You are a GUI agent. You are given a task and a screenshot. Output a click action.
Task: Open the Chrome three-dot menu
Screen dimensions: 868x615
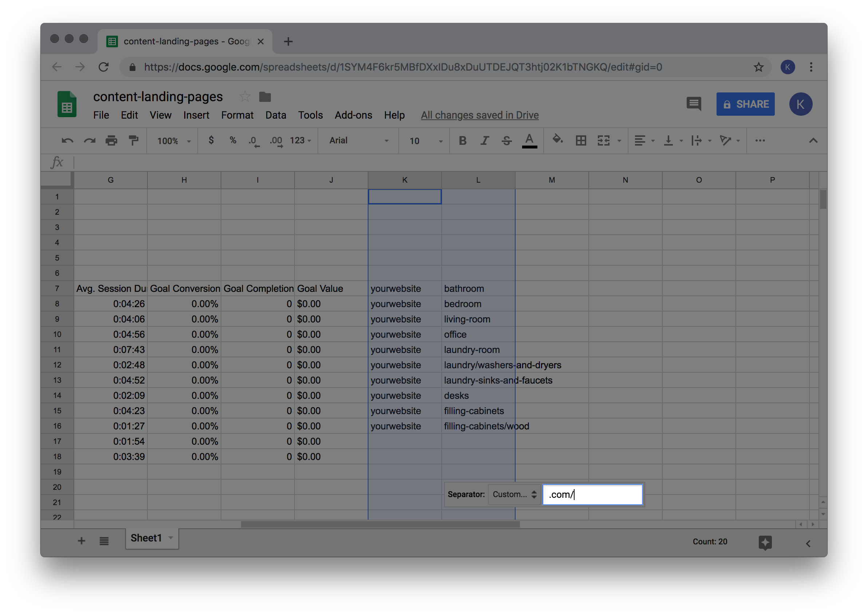coord(810,67)
